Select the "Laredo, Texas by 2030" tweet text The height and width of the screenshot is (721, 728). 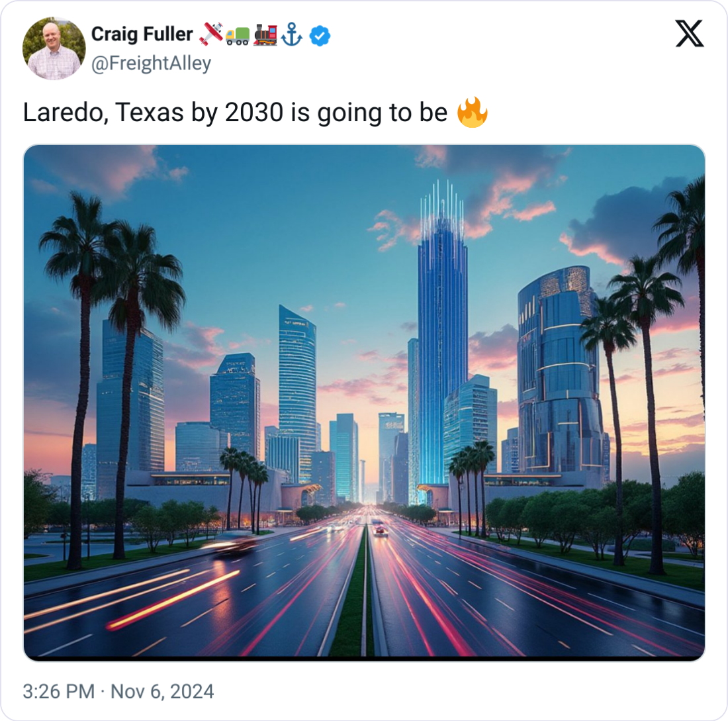235,114
